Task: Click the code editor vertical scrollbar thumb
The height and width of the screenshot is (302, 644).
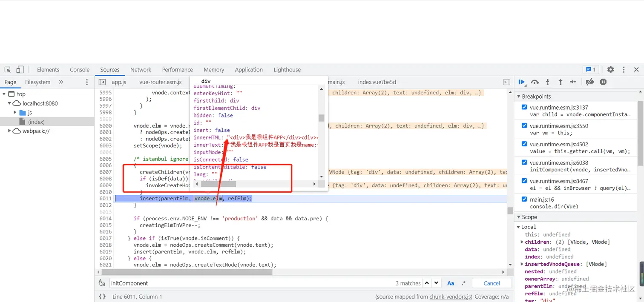Action: (510, 211)
